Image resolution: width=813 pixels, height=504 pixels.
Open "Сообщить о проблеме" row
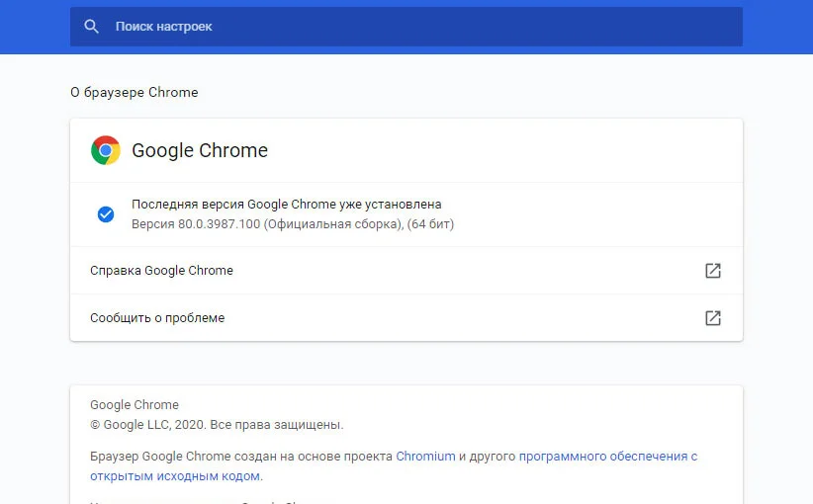coord(406,317)
